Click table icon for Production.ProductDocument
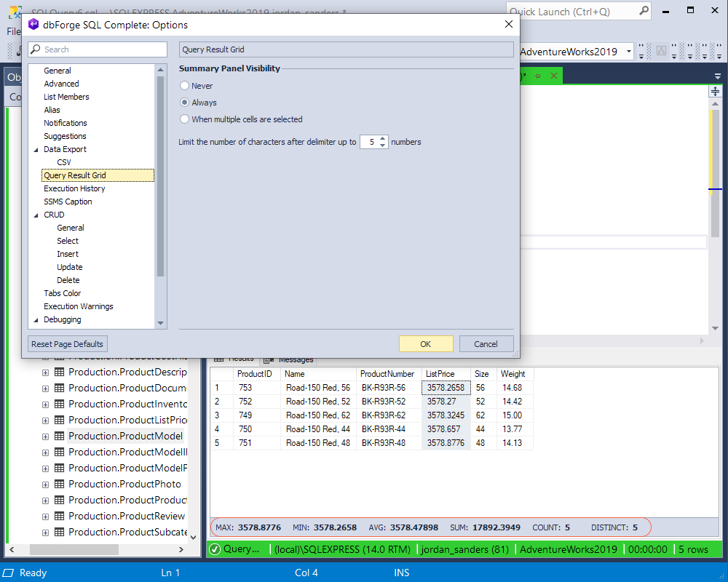The image size is (728, 582). (60, 388)
